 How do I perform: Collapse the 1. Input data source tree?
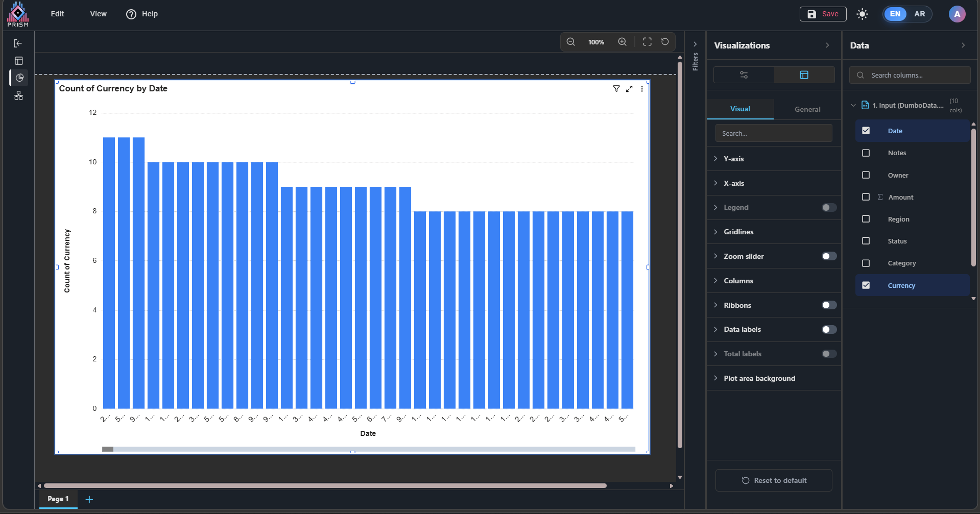[x=853, y=106]
